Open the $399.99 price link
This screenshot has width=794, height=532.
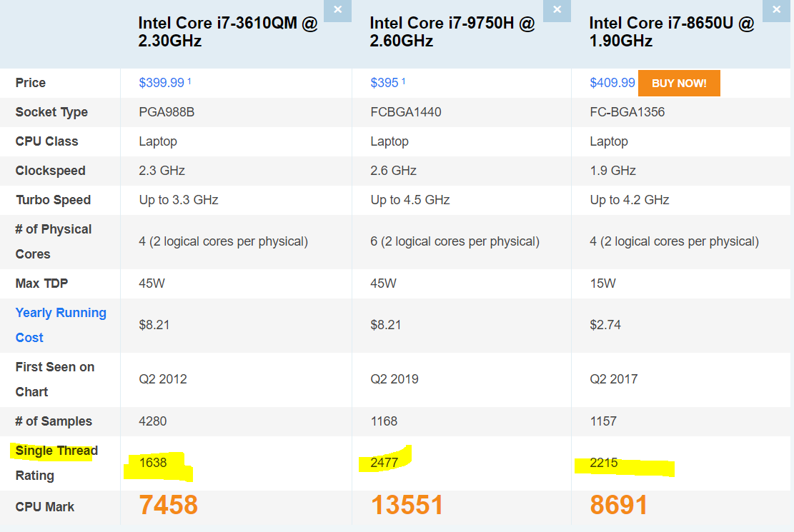162,83
